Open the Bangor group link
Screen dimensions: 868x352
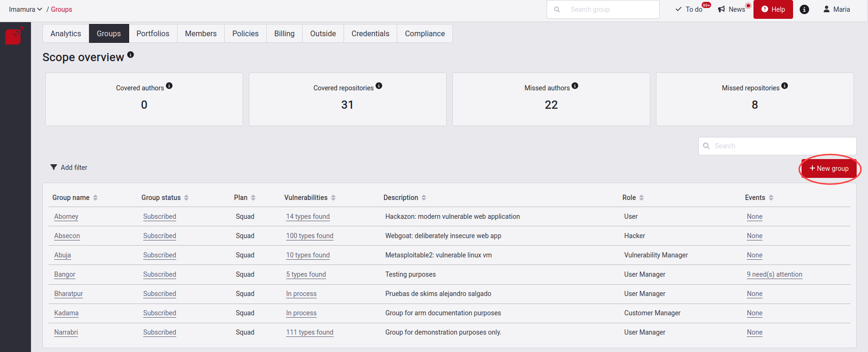click(x=65, y=274)
